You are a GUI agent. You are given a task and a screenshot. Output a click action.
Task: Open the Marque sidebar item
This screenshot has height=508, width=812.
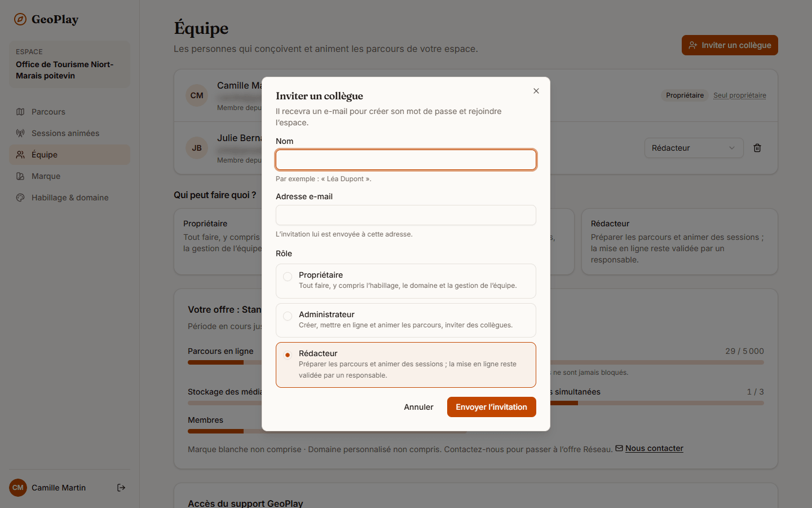(x=69, y=176)
